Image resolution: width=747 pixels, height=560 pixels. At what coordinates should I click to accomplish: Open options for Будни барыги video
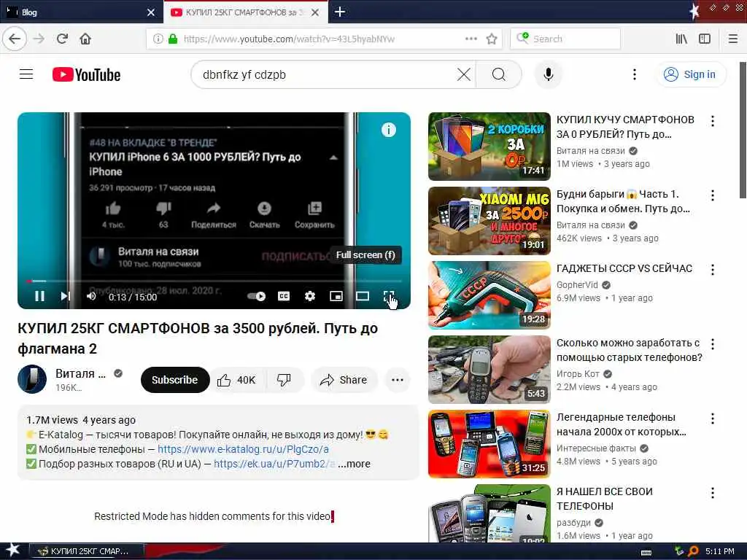pyautogui.click(x=712, y=195)
